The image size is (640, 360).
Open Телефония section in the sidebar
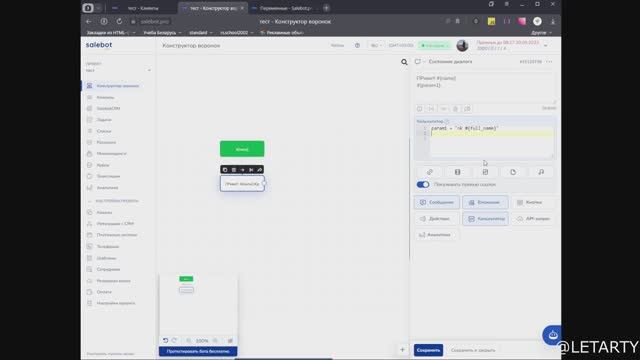108,247
